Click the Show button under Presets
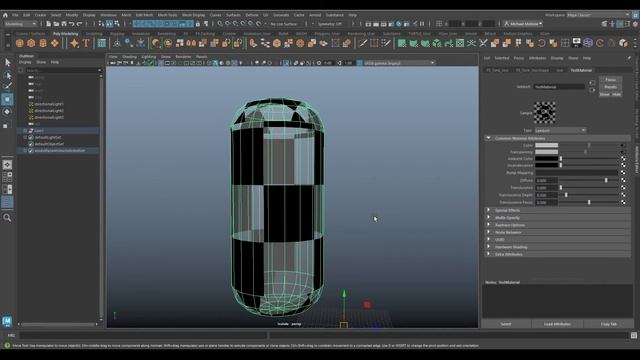 [x=604, y=94]
